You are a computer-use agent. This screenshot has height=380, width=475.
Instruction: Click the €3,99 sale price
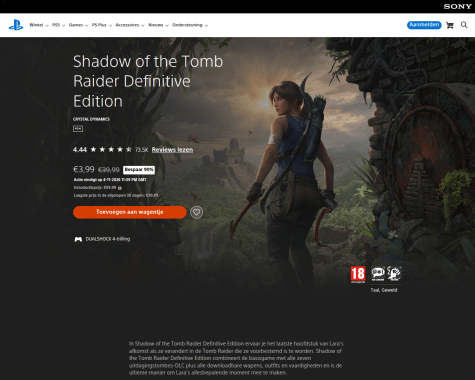click(x=84, y=169)
